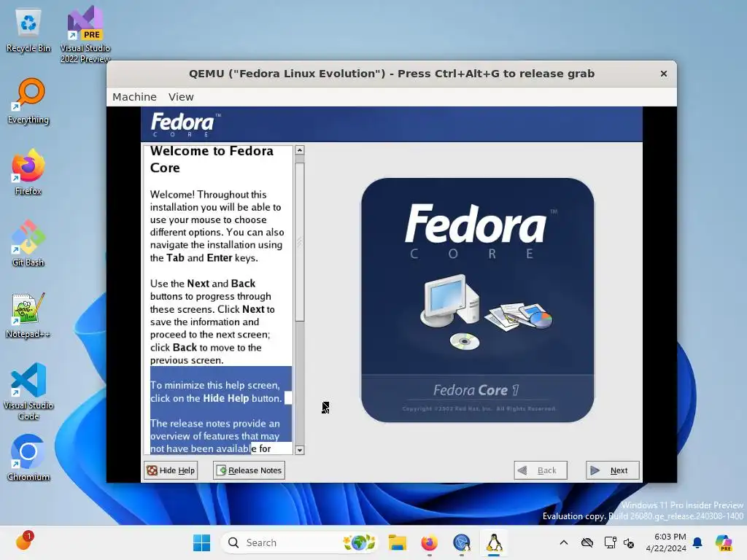This screenshot has width=747, height=560.
Task: Open the Release Notes
Action: click(x=249, y=470)
